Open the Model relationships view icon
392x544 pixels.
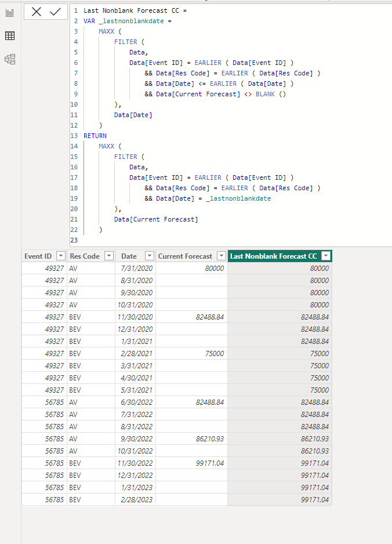(10, 59)
